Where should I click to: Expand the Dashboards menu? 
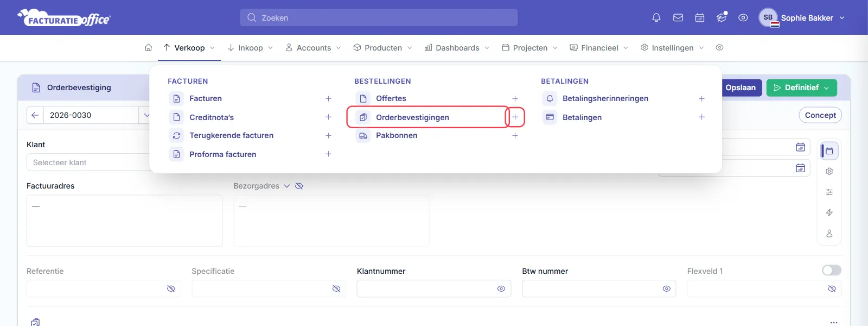click(x=457, y=48)
